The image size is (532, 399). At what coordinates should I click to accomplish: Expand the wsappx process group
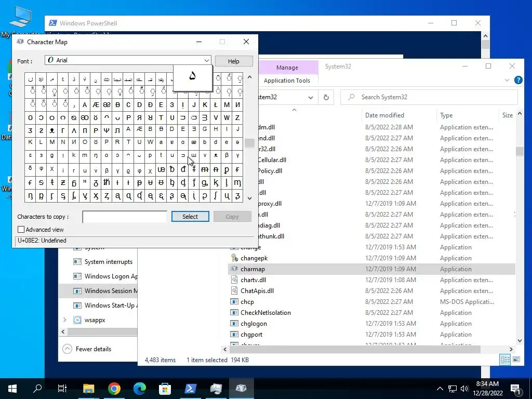pos(65,320)
